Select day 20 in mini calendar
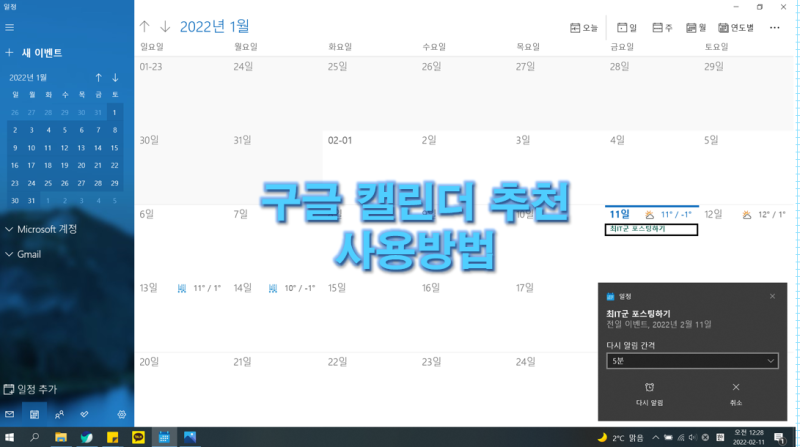This screenshot has width=800, height=447. tap(81, 165)
